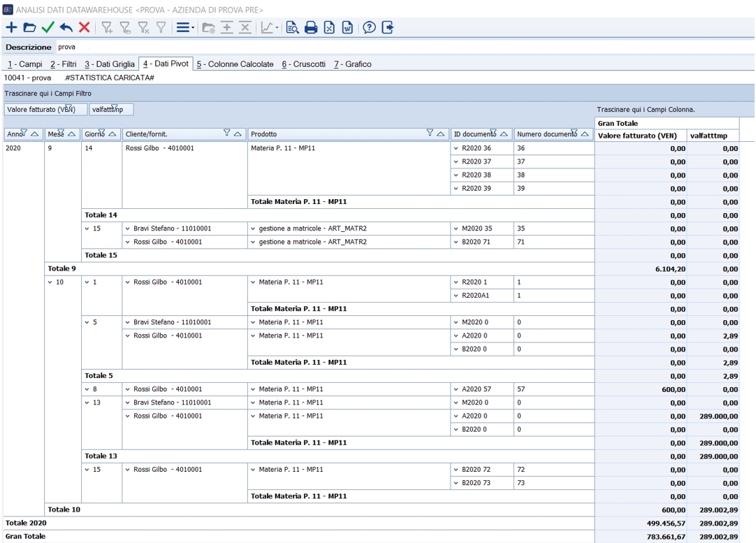Open help question mark icon

pyautogui.click(x=369, y=27)
